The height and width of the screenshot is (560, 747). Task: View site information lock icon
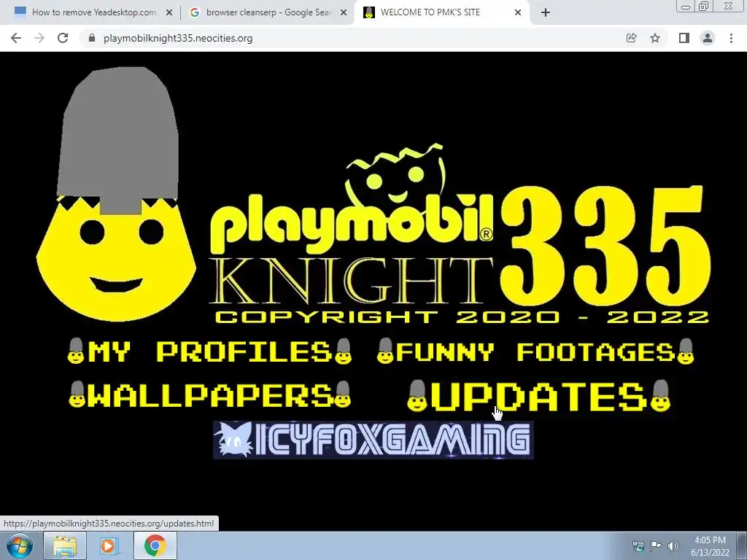point(92,38)
